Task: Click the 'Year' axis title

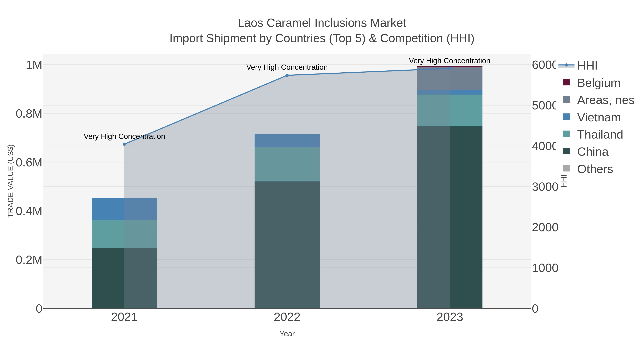Action: (x=287, y=334)
